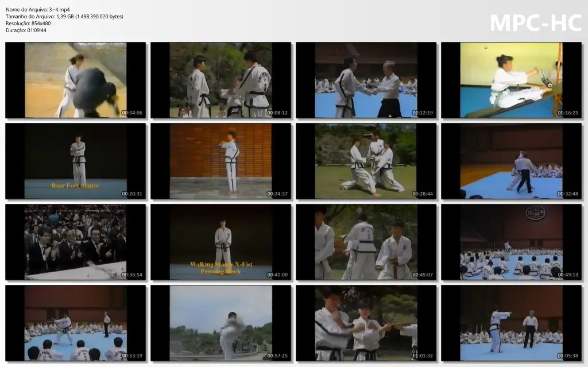Viewport: 588px width, 367px height.
Task: Click the file name text 3~4.mp4
Action: click(59, 10)
